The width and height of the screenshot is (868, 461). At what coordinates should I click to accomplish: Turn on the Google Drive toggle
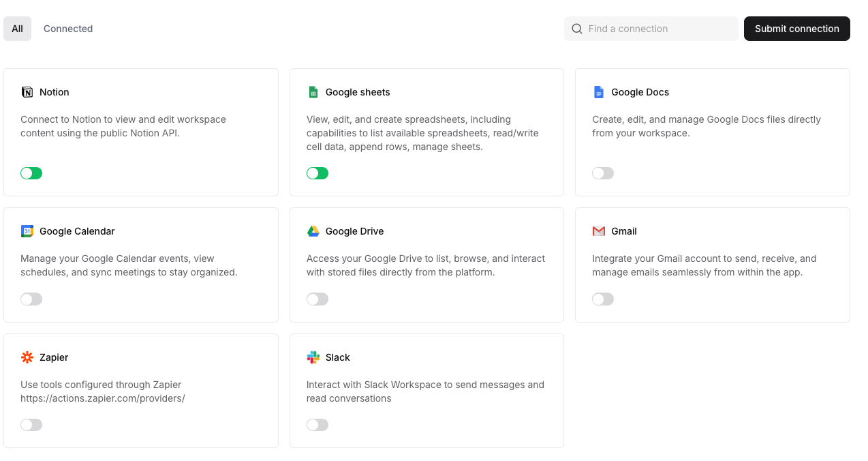tap(317, 299)
